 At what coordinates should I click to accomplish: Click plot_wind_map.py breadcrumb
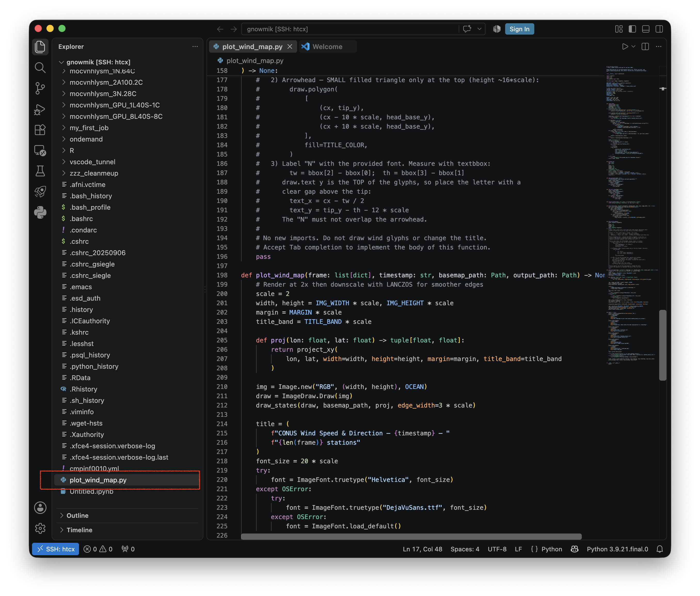pyautogui.click(x=254, y=60)
